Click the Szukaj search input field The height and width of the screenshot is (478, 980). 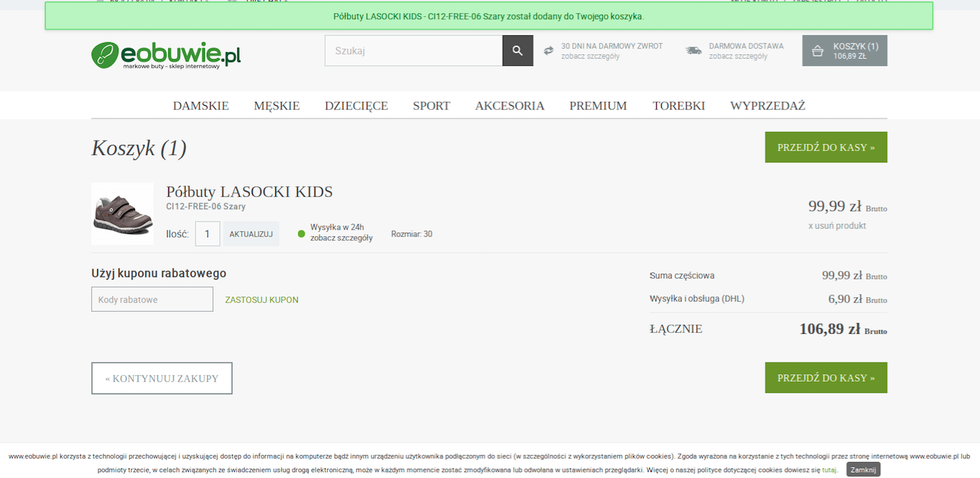(x=414, y=51)
